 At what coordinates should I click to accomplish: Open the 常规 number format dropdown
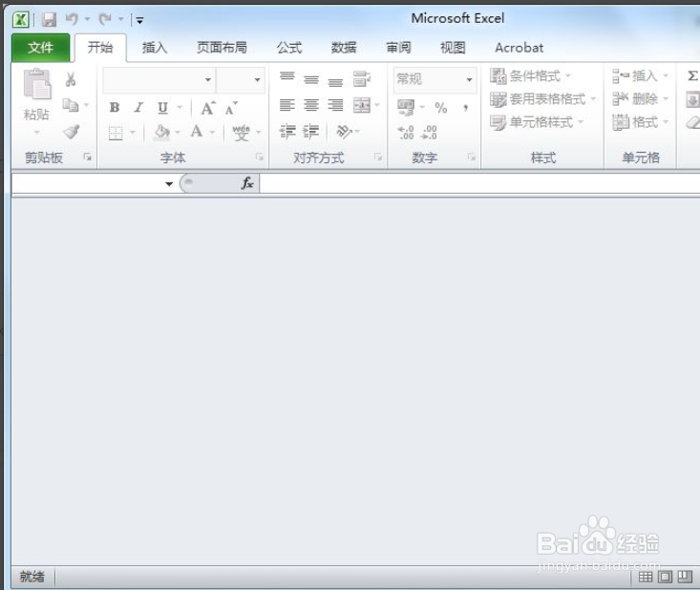click(x=469, y=79)
